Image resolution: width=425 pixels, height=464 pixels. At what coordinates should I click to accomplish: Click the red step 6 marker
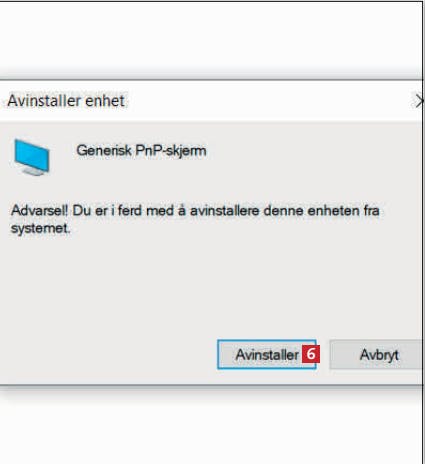311,354
